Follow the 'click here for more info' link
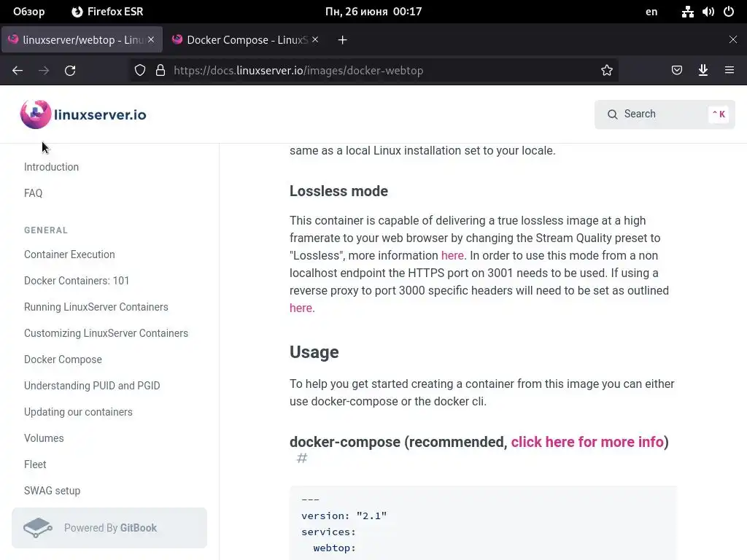 pos(587,442)
